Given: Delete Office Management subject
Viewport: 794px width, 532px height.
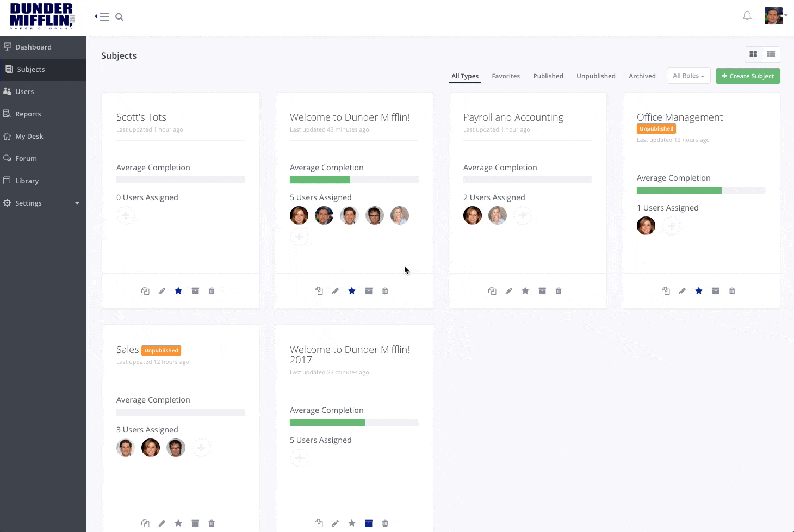Looking at the screenshot, I should click(732, 291).
